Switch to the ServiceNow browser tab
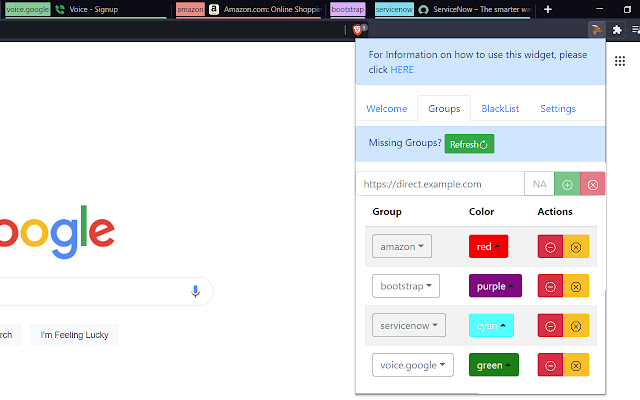640x400 pixels. [476, 9]
